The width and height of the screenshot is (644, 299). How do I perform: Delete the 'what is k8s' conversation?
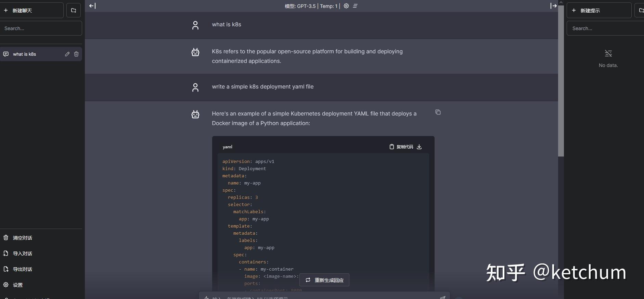tap(76, 54)
